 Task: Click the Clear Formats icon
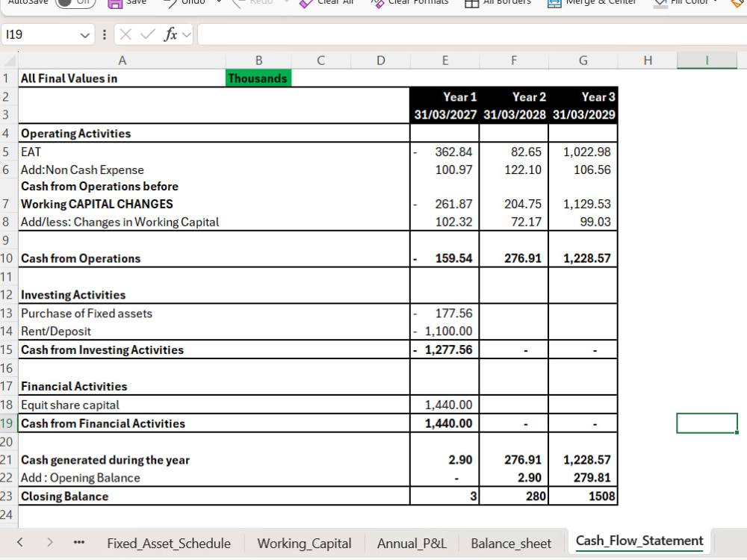point(377,3)
